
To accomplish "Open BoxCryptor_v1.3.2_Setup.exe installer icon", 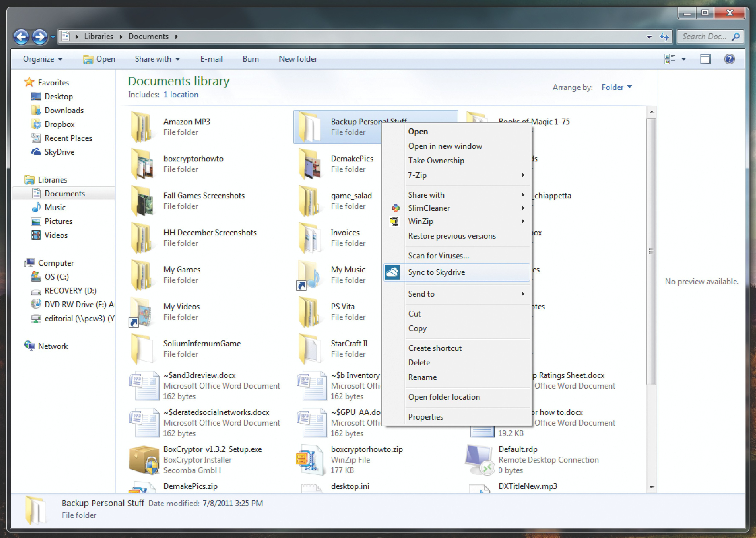I will (x=144, y=459).
